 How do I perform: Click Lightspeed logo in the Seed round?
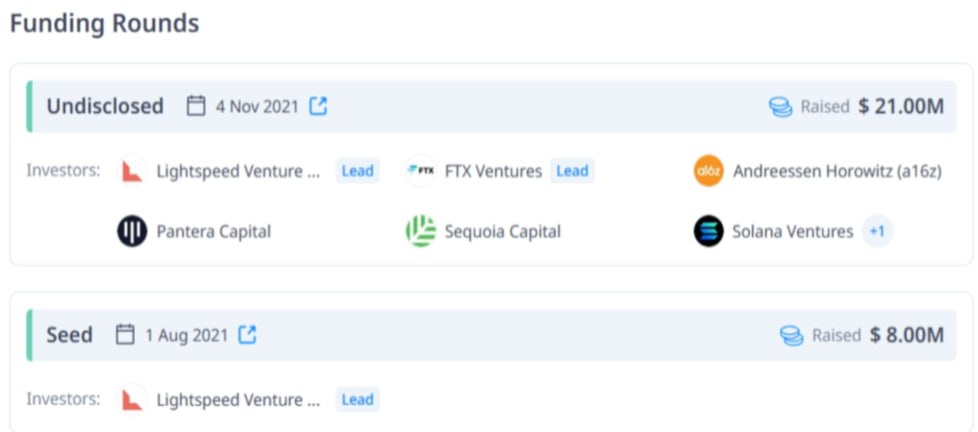tap(132, 400)
